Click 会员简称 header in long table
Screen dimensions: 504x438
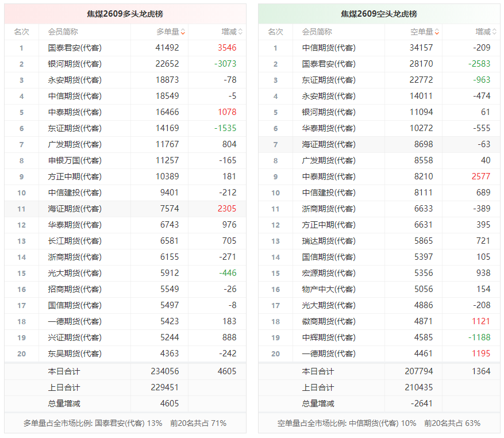coord(63,32)
